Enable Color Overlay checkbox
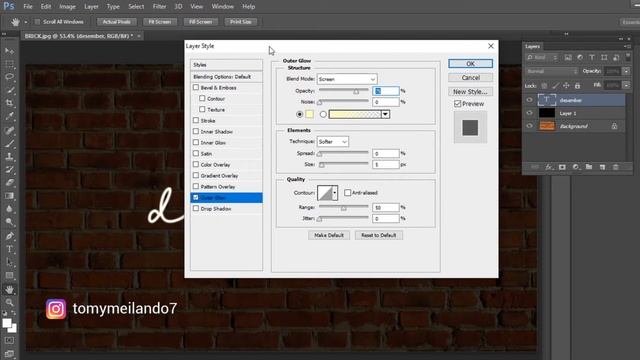Screen dimensions: 640x360 coord(196,164)
